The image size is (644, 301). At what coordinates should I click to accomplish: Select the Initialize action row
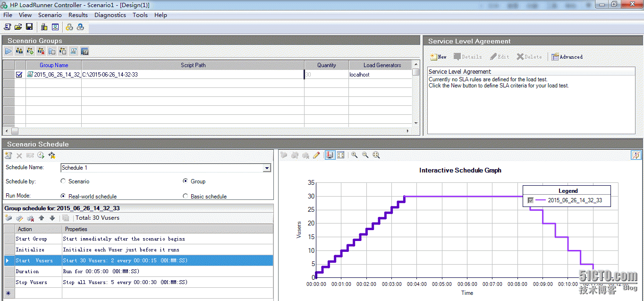coord(138,249)
